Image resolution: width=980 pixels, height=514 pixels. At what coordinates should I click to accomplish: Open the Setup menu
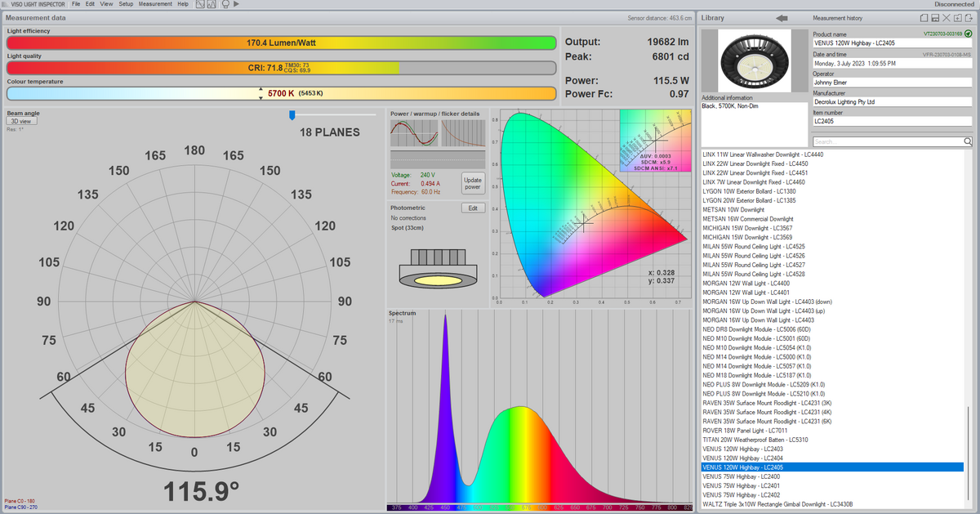pos(126,4)
